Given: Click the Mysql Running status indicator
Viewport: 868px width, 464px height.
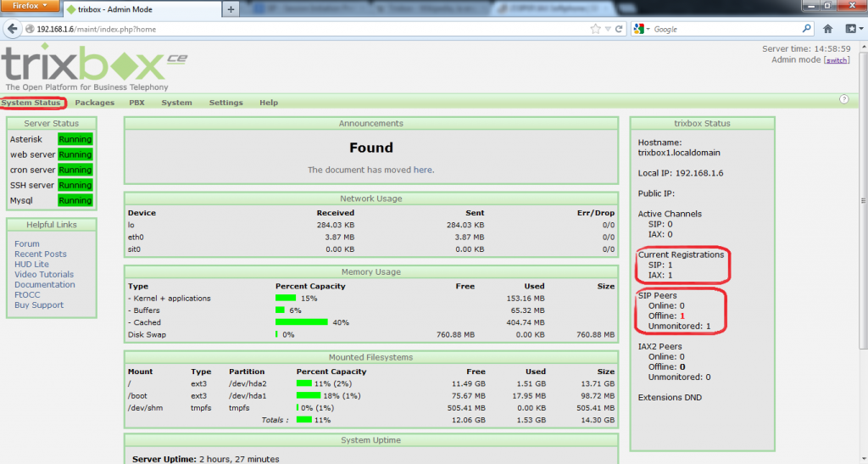Looking at the screenshot, I should coord(75,200).
